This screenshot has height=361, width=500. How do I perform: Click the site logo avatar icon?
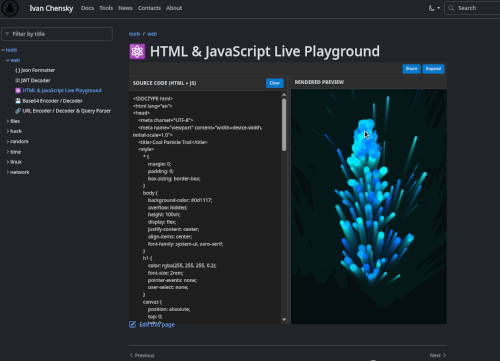[10, 8]
